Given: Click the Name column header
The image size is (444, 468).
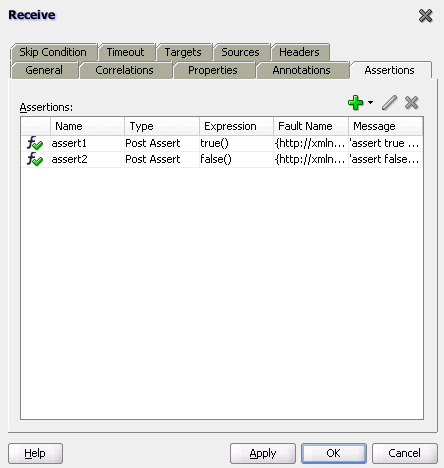Looking at the screenshot, I should 87,126.
